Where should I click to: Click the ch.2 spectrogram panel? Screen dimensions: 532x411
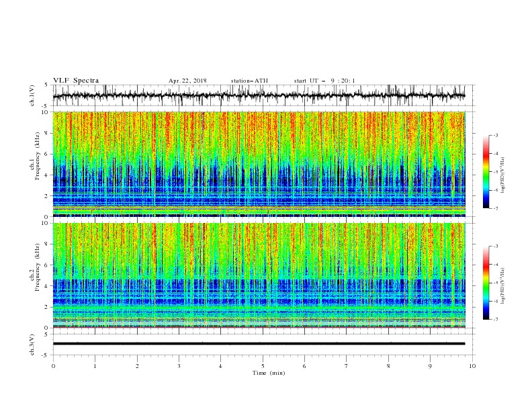pyautogui.click(x=259, y=275)
